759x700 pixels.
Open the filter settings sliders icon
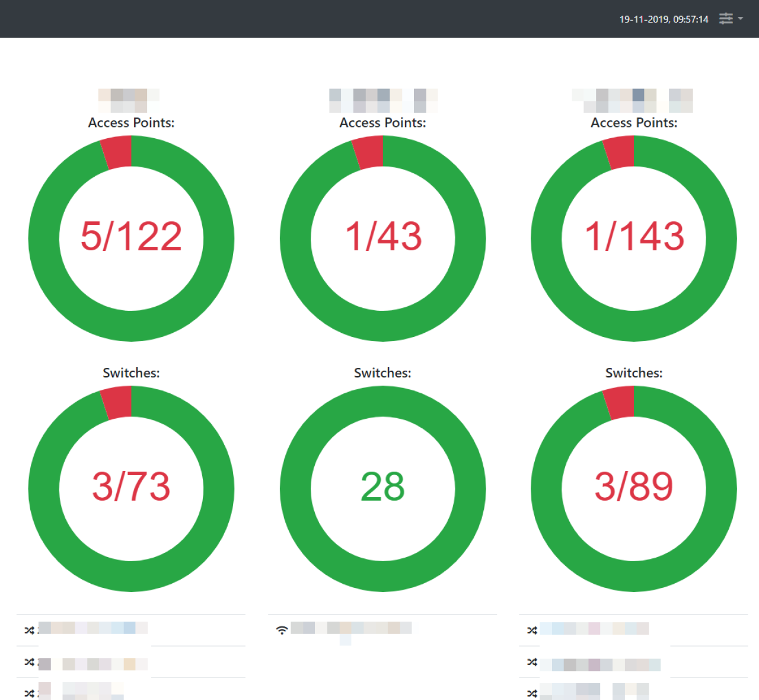tap(726, 19)
